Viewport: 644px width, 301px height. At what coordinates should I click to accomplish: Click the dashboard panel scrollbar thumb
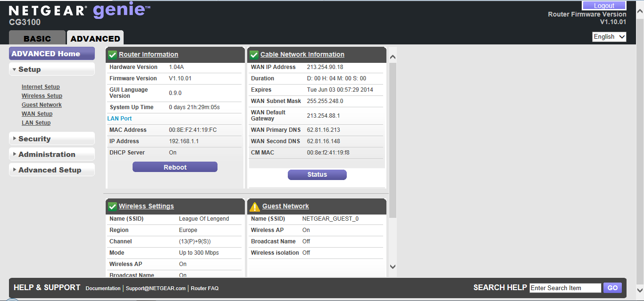tap(393, 139)
